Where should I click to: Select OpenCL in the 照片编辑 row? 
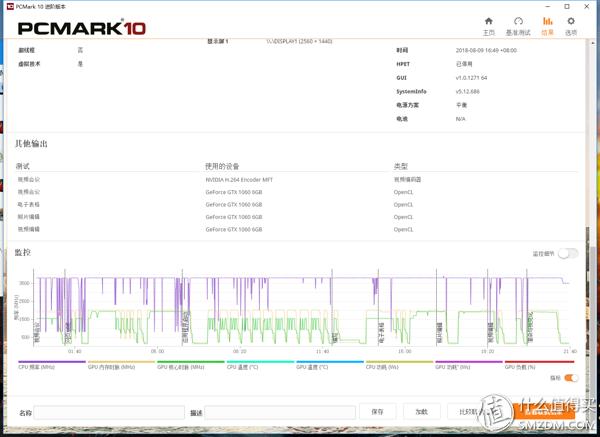403,217
